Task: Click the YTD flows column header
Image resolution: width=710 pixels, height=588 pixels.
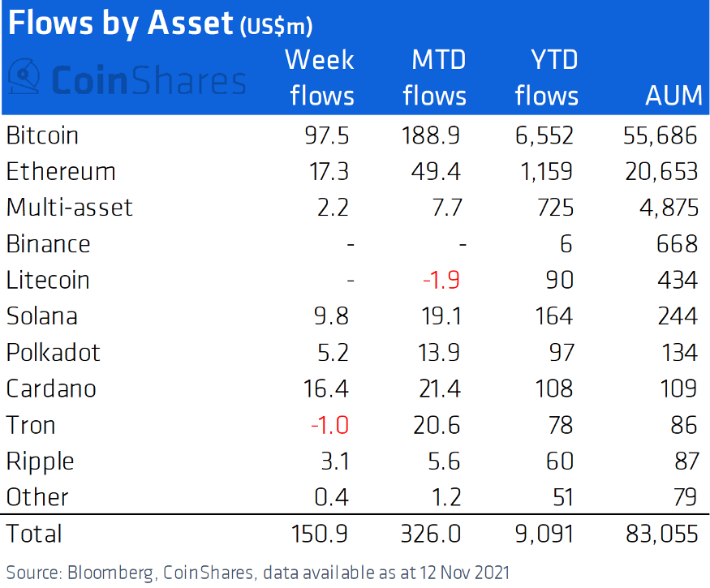Action: (x=546, y=78)
